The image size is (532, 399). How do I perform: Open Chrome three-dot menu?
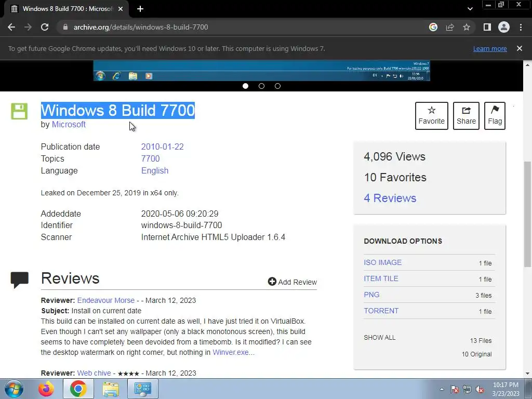pos(521,27)
